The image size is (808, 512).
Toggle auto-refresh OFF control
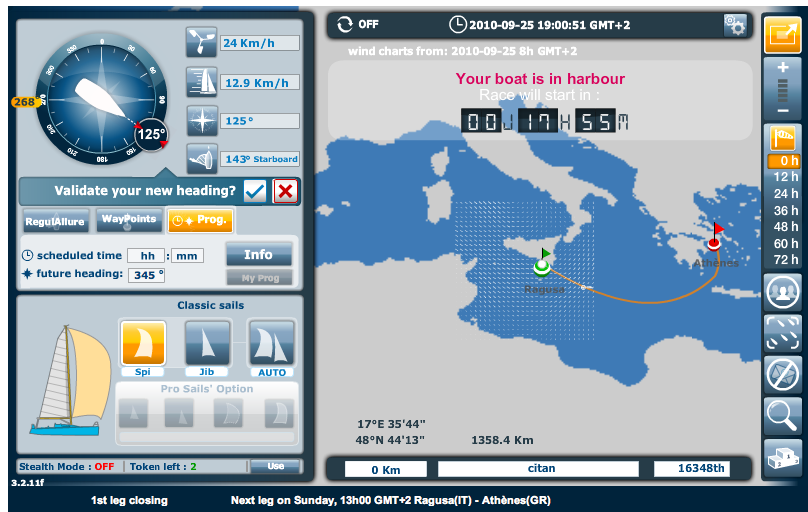pos(358,24)
